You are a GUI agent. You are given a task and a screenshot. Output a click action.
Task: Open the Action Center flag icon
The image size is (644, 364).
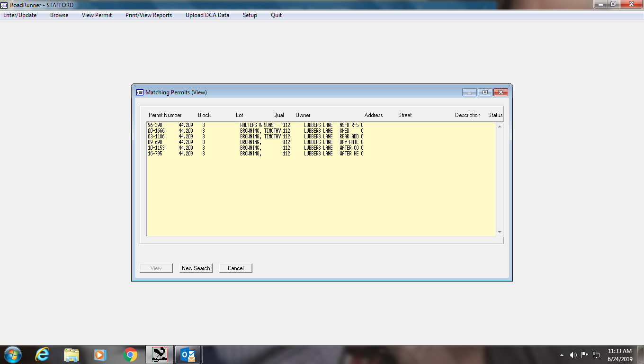[x=585, y=355]
